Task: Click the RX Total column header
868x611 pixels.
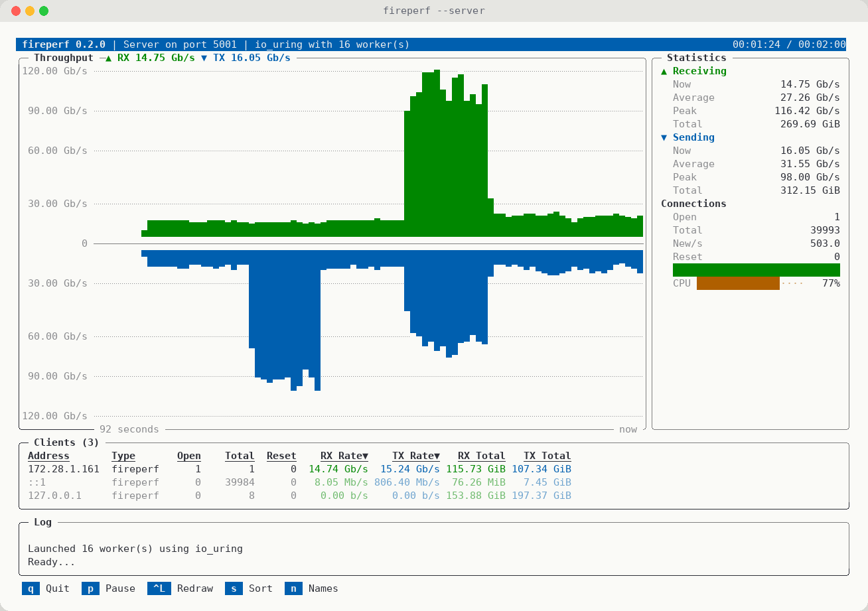Action: point(482,456)
